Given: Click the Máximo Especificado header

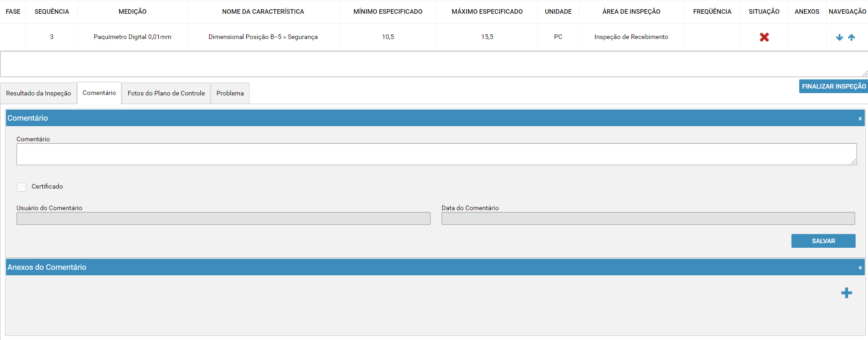Looking at the screenshot, I should 487,11.
